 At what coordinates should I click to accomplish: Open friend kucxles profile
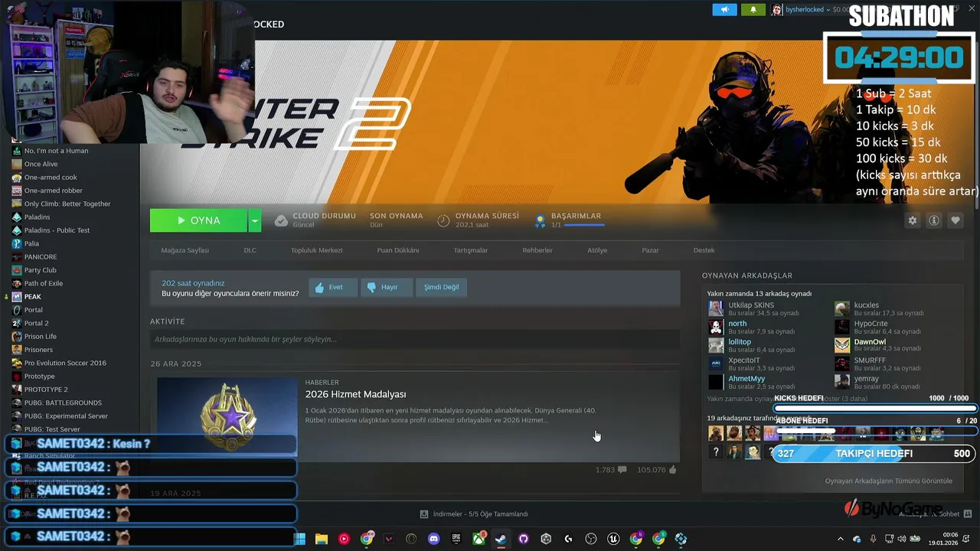pyautogui.click(x=866, y=305)
